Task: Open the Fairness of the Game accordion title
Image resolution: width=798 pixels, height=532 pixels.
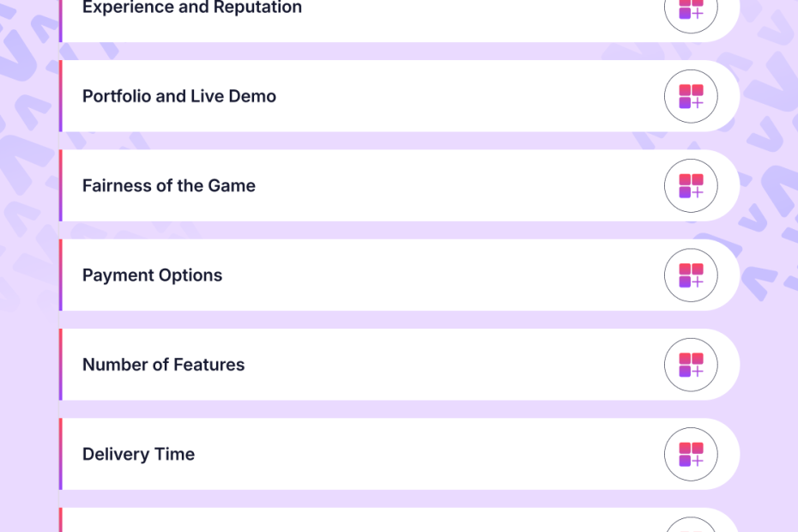Action: (169, 185)
